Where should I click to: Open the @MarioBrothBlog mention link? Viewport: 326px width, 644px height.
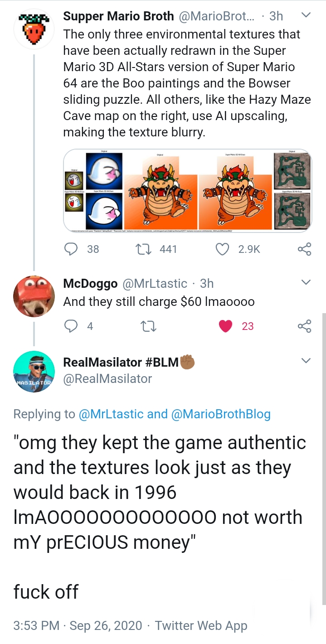point(219,414)
